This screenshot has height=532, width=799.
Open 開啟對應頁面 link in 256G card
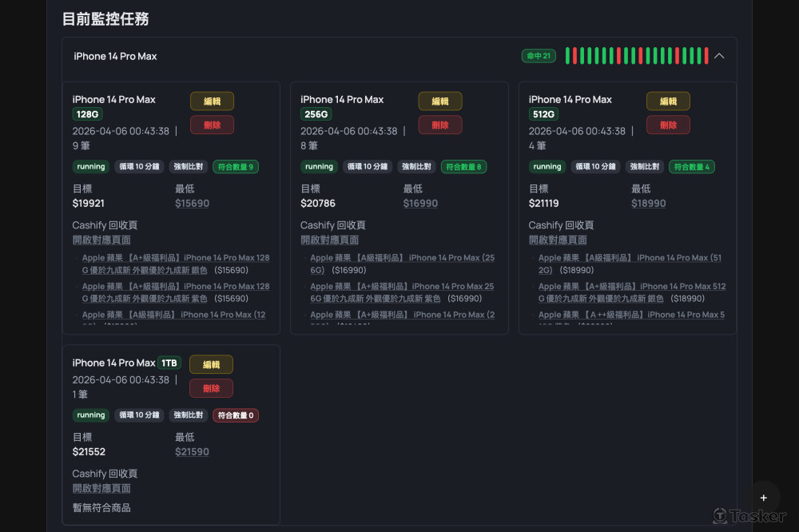[x=330, y=240]
